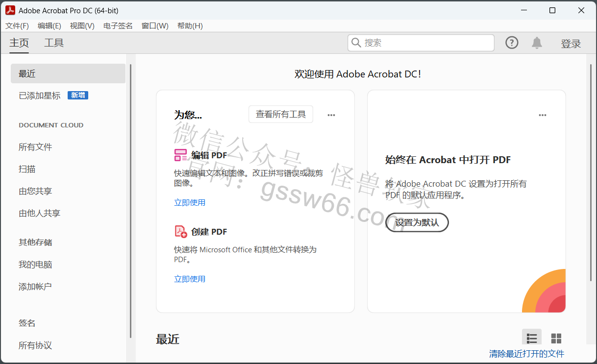Maximize the Acrobat window
597x364 pixels.
point(552,10)
